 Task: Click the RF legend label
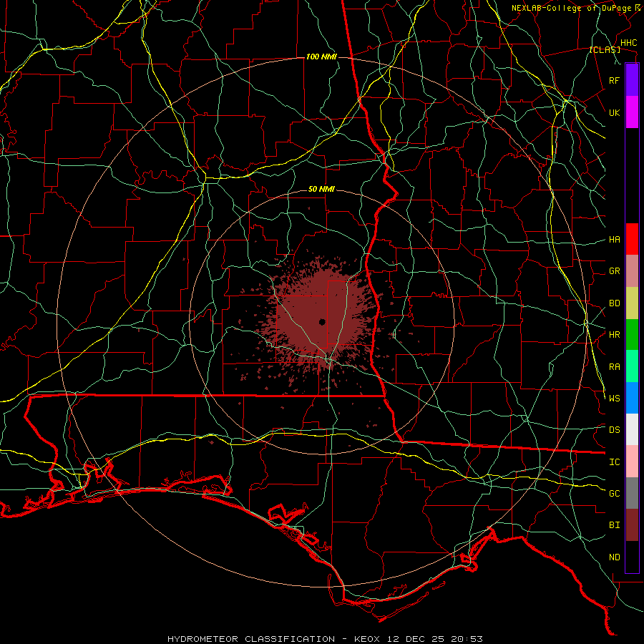(x=615, y=80)
